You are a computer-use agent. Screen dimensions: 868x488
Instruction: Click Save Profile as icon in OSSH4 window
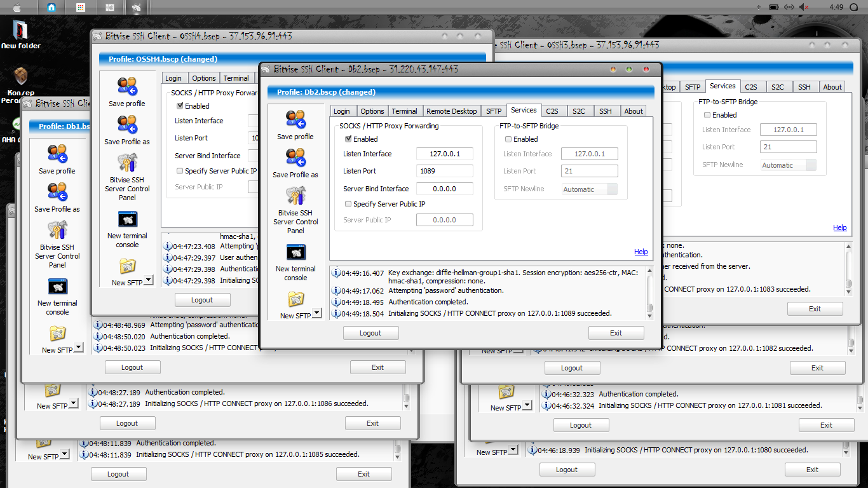tap(127, 125)
